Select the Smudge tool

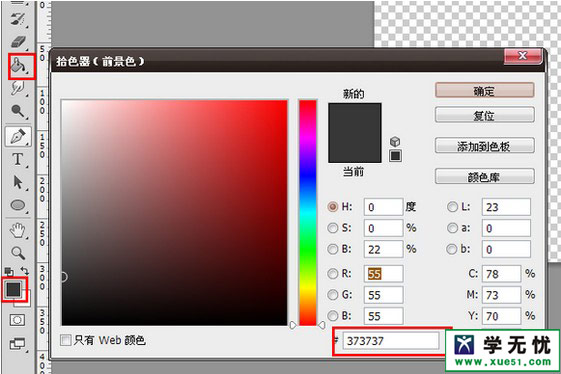tap(18, 88)
